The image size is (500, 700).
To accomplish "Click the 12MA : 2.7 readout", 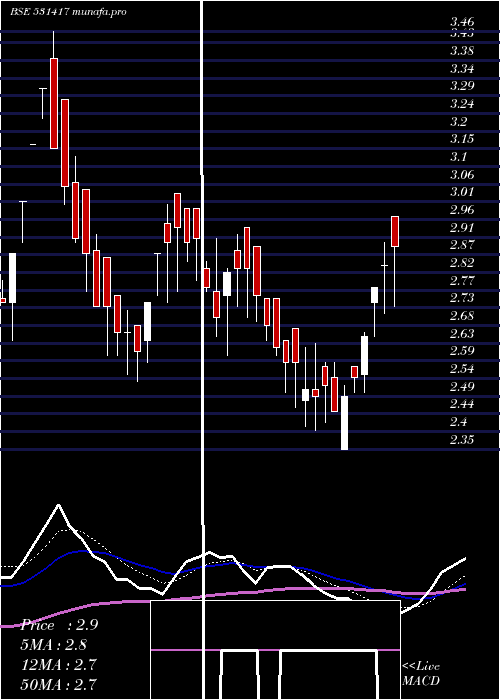I will tap(59, 665).
